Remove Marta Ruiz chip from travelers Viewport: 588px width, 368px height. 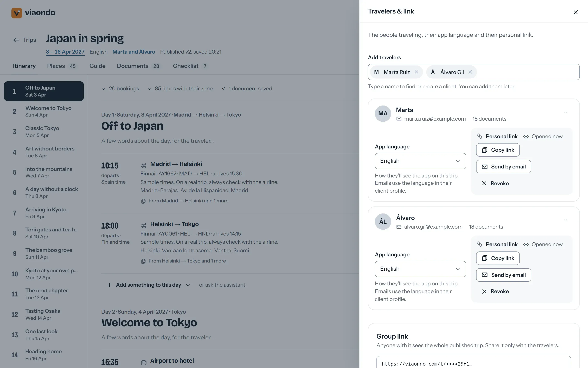tap(416, 72)
